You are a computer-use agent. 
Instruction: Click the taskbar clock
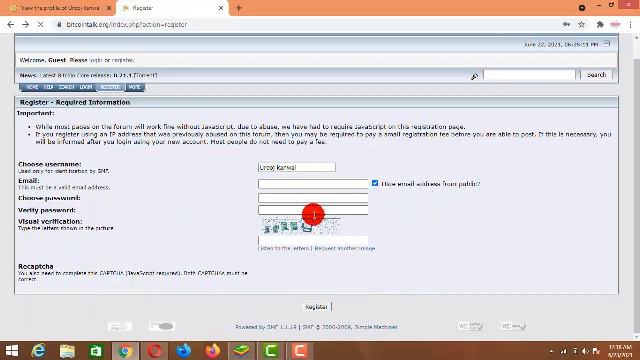tap(620, 351)
